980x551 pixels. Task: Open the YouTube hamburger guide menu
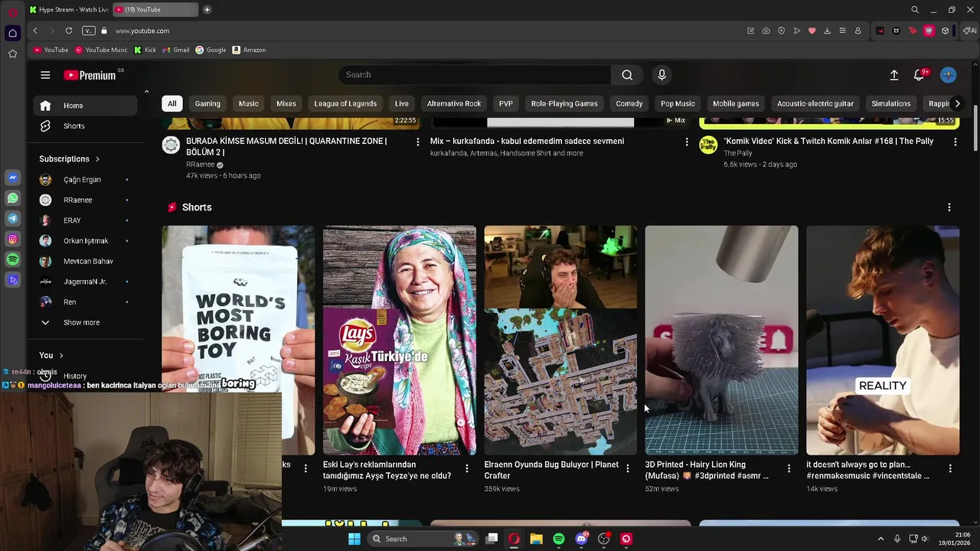45,75
